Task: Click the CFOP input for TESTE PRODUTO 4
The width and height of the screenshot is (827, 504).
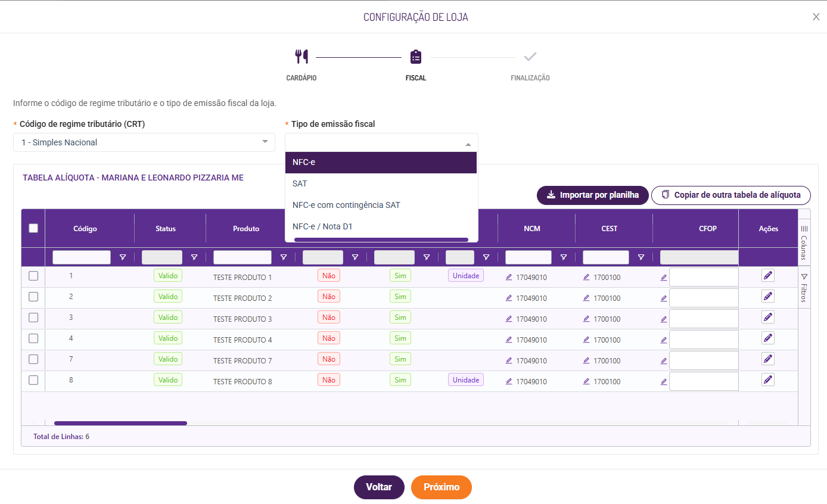Action: (x=704, y=340)
